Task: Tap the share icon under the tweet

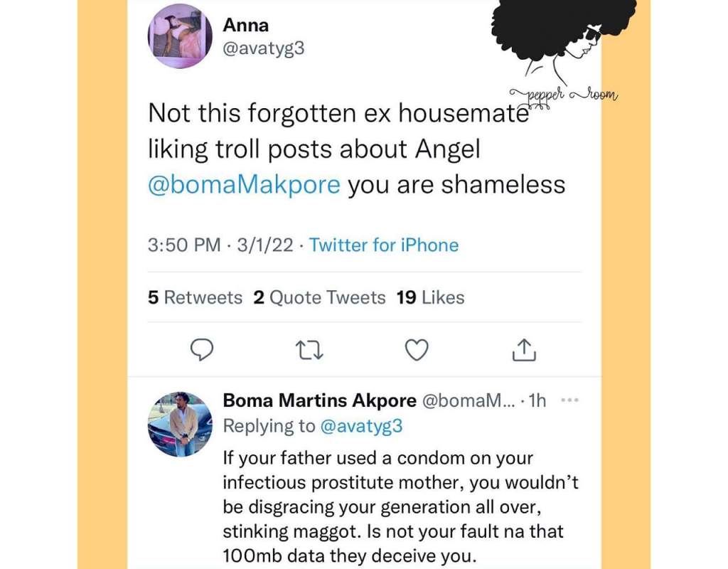Action: click(523, 349)
